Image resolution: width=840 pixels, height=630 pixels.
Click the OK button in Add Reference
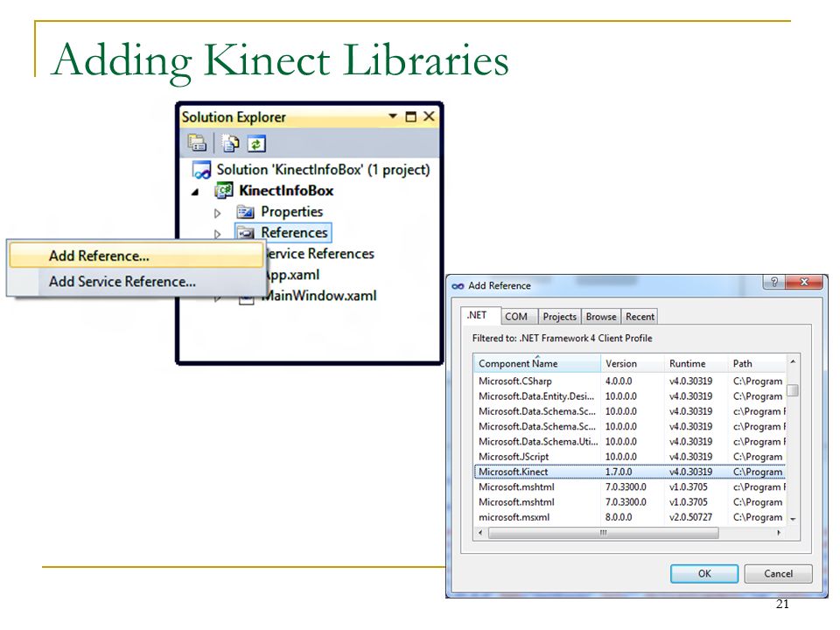tap(704, 573)
